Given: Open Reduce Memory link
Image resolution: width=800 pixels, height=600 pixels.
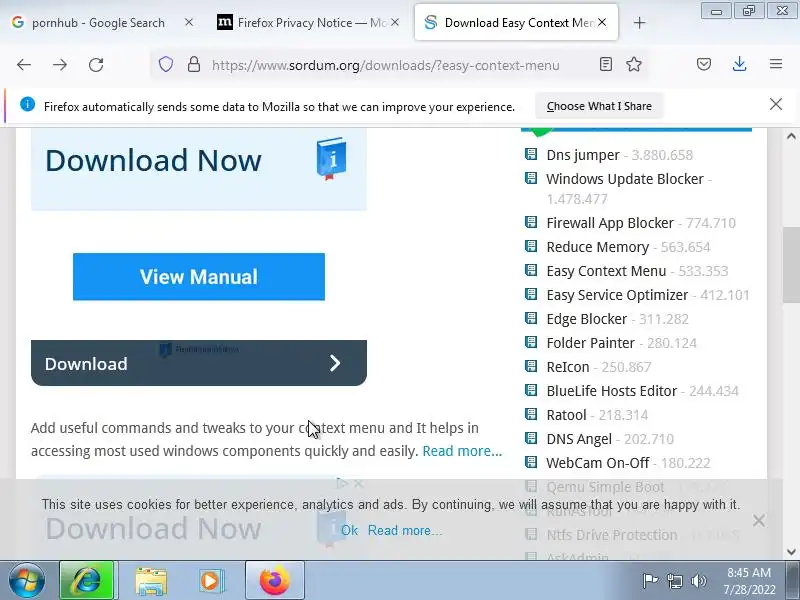Looking at the screenshot, I should (597, 247).
